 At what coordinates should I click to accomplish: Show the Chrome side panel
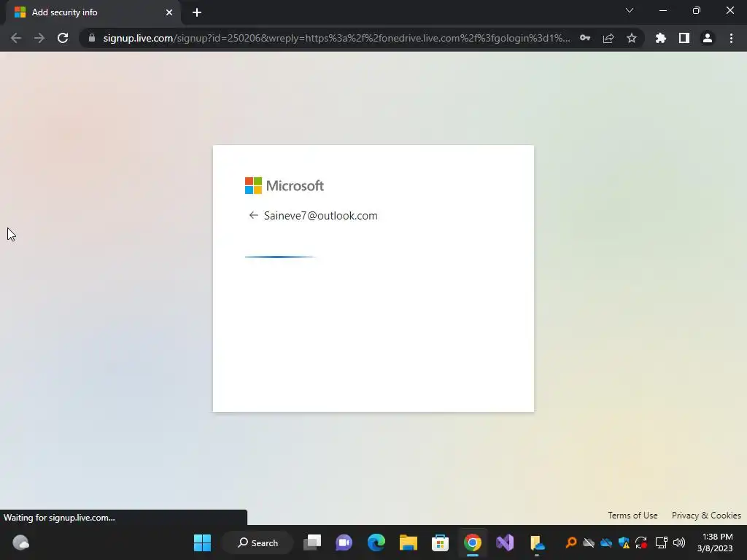pyautogui.click(x=684, y=38)
